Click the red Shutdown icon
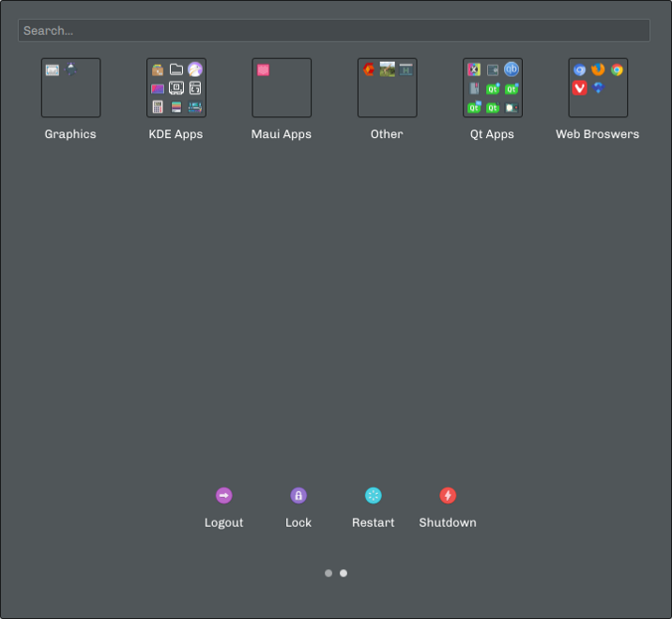The width and height of the screenshot is (672, 619). 448,495
